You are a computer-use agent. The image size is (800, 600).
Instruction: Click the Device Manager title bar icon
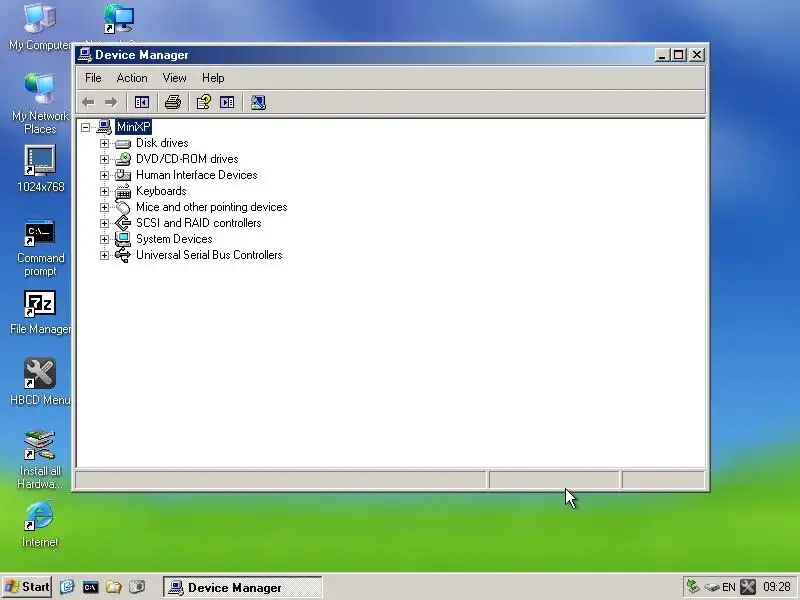[x=85, y=55]
